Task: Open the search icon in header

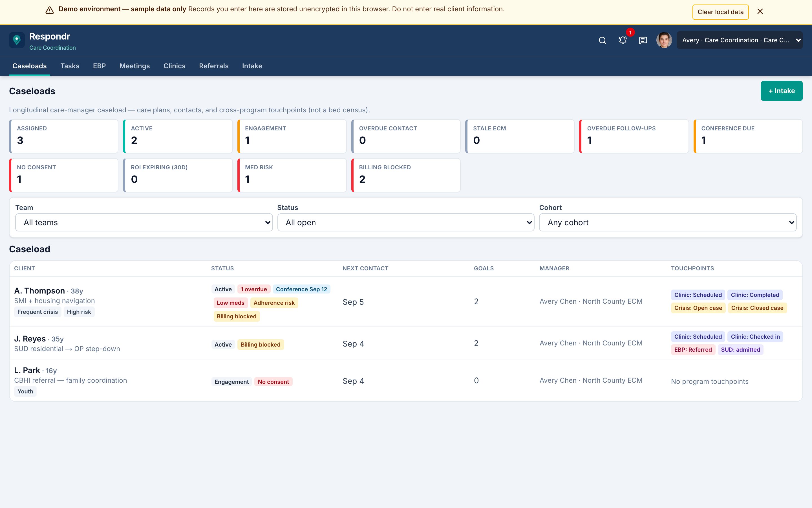Action: pyautogui.click(x=602, y=40)
